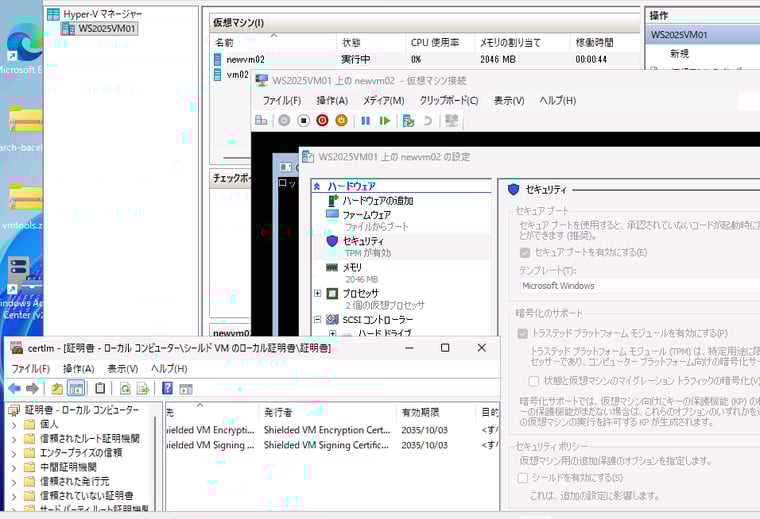Image resolution: width=760 pixels, height=519 pixels.
Task: Open ファイル(F) menu in certlm window
Action: click(x=31, y=369)
